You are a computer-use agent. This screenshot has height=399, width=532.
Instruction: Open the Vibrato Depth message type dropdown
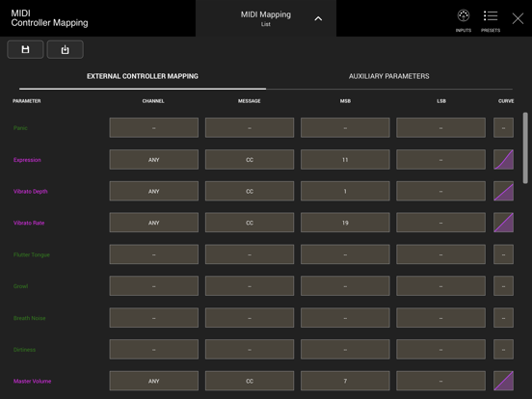pos(250,191)
